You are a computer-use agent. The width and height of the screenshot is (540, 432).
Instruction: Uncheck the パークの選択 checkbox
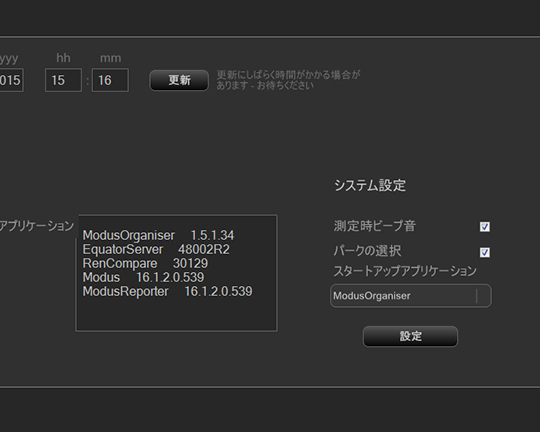485,252
